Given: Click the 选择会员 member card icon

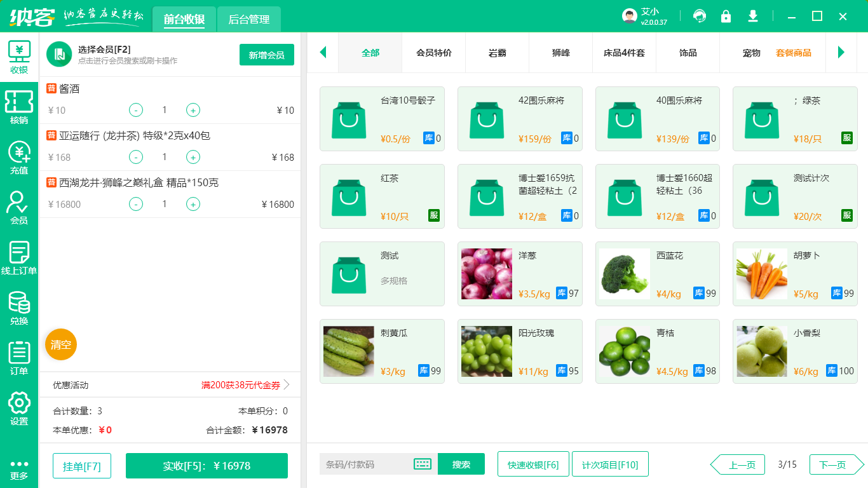Looking at the screenshot, I should pos(59,54).
